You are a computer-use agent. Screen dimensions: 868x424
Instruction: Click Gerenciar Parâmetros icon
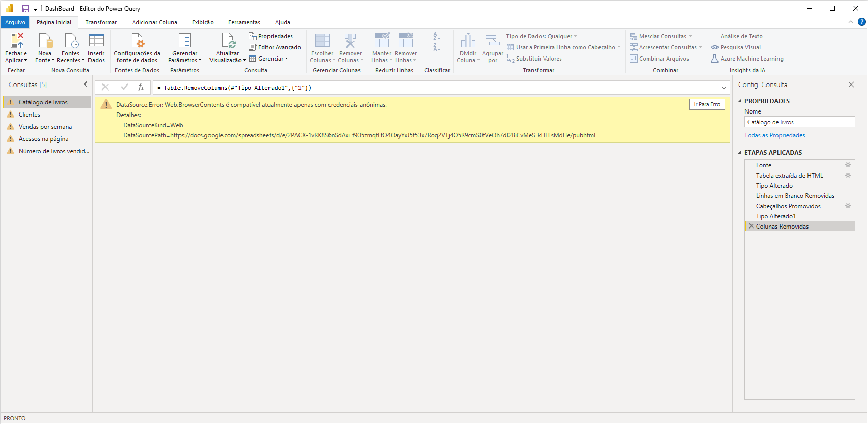click(185, 40)
